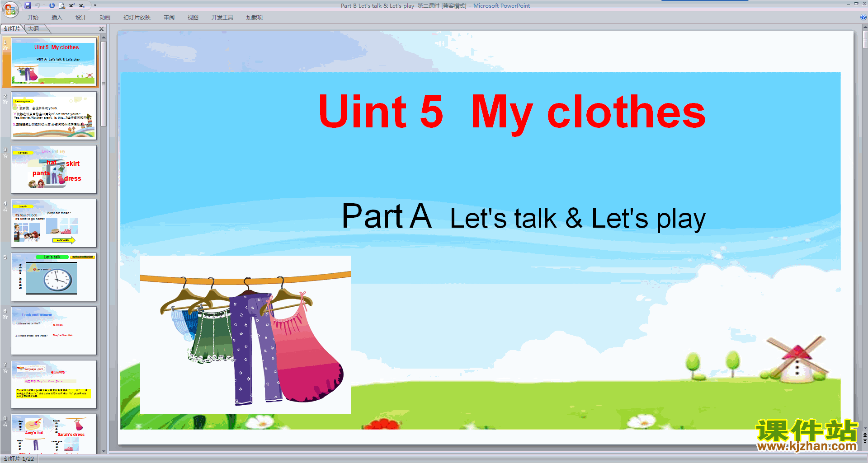
Task: Open the 插入 ribbon tab
Action: click(x=57, y=17)
